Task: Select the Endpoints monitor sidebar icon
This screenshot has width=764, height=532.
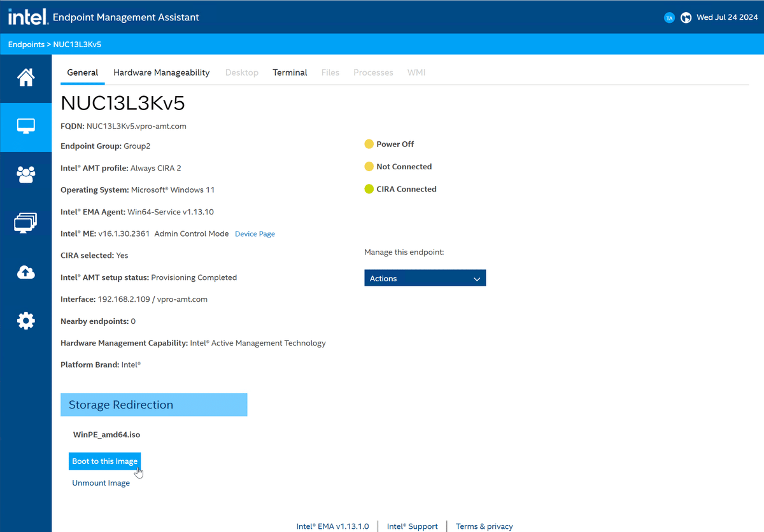Action: pos(25,127)
